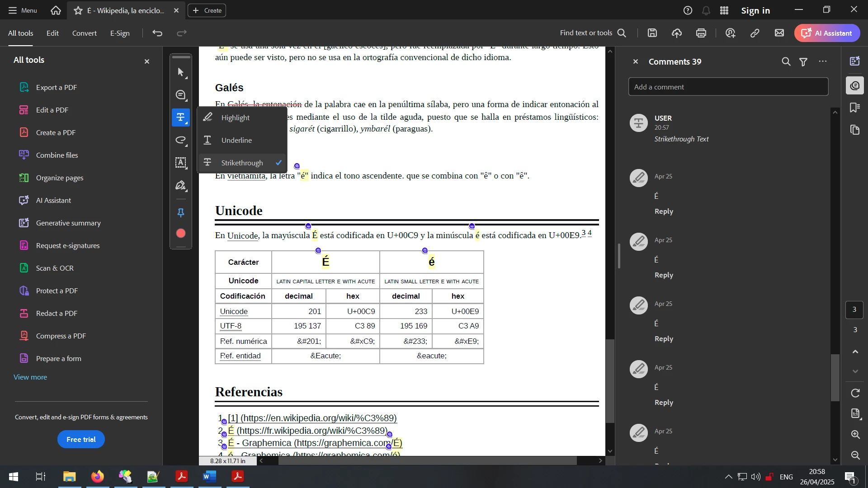Image resolution: width=868 pixels, height=488 pixels.
Task: Click the share link icon
Action: (755, 33)
